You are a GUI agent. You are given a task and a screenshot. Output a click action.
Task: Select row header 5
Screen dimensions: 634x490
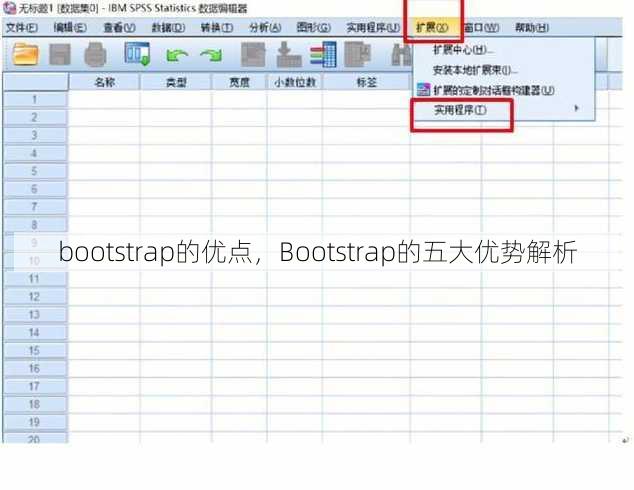[35, 171]
